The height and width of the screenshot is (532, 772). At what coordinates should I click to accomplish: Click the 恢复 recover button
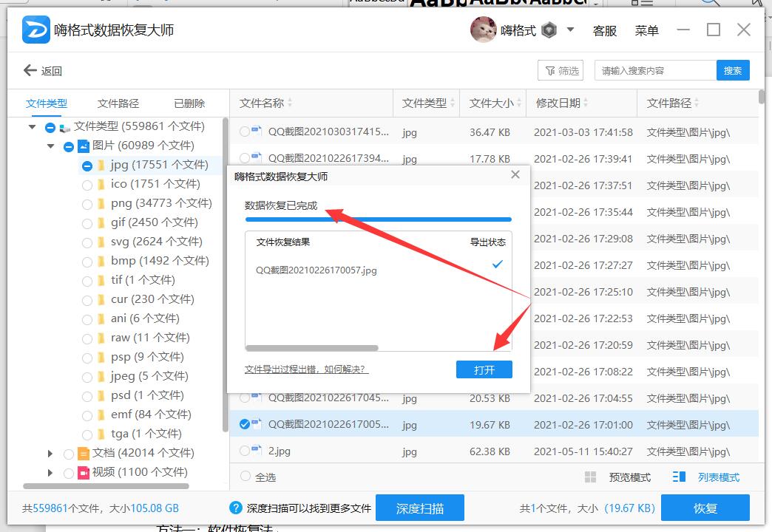(x=705, y=508)
